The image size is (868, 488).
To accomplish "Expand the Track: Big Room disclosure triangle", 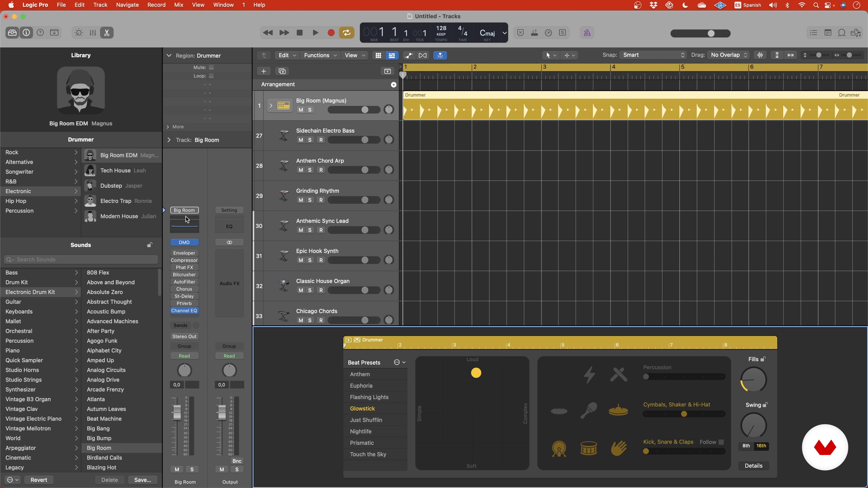I will [169, 140].
